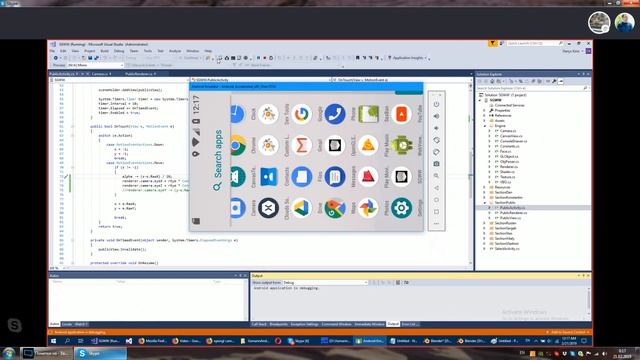Click the Windows Start orb
Viewport: 640px width, 360px height.
coord(9,353)
